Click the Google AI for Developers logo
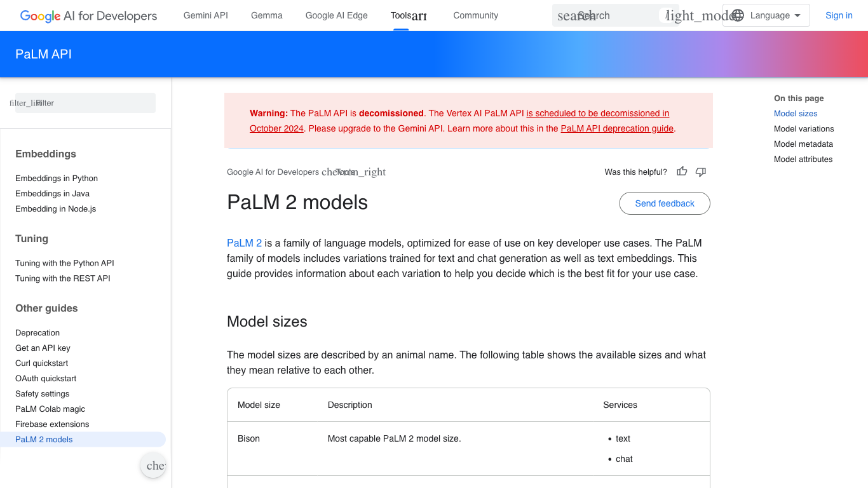This screenshot has height=488, width=868. point(88,16)
